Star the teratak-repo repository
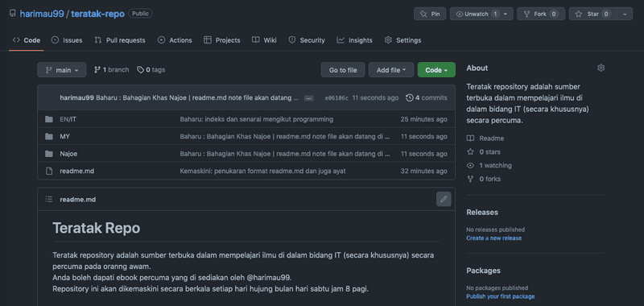This screenshot has height=306, width=644. coord(592,14)
